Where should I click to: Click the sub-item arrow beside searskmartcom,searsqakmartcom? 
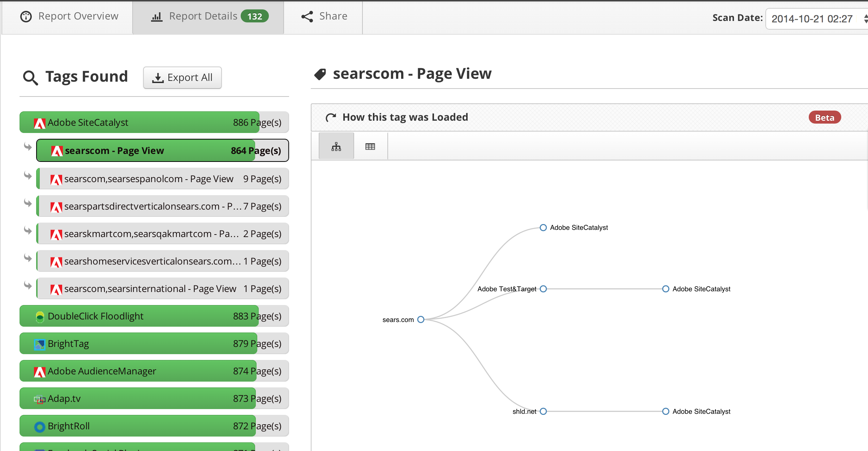click(x=28, y=231)
